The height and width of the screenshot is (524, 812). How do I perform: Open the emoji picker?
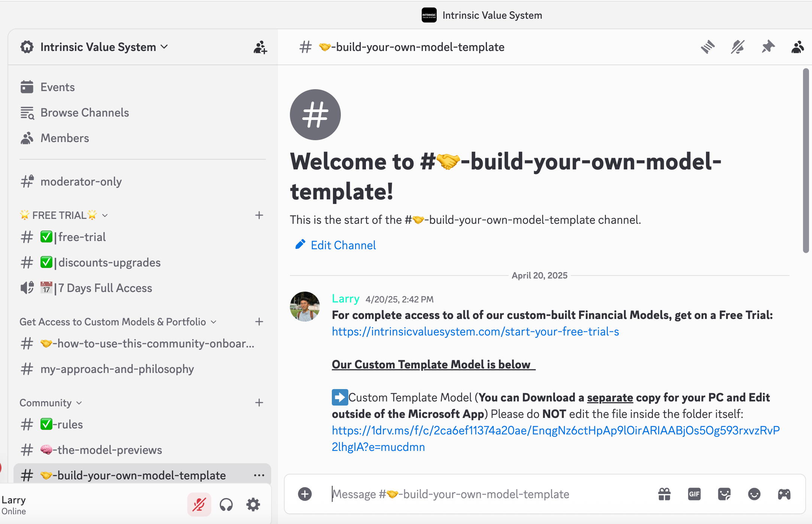click(754, 494)
